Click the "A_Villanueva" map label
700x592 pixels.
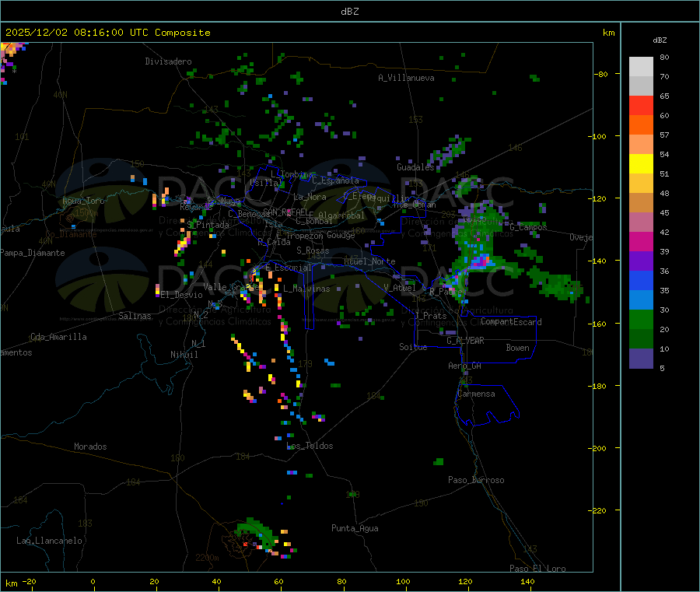(x=406, y=78)
